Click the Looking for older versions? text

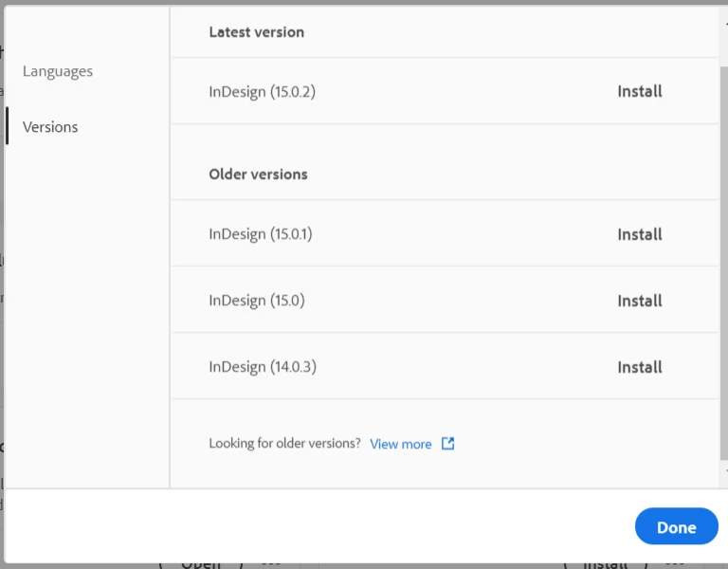click(x=284, y=443)
